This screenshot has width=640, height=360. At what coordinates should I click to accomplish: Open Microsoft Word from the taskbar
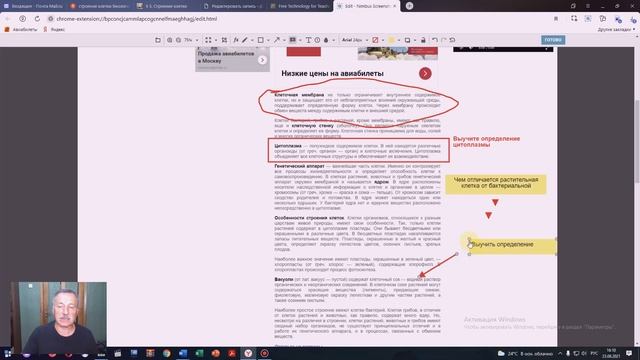183,353
